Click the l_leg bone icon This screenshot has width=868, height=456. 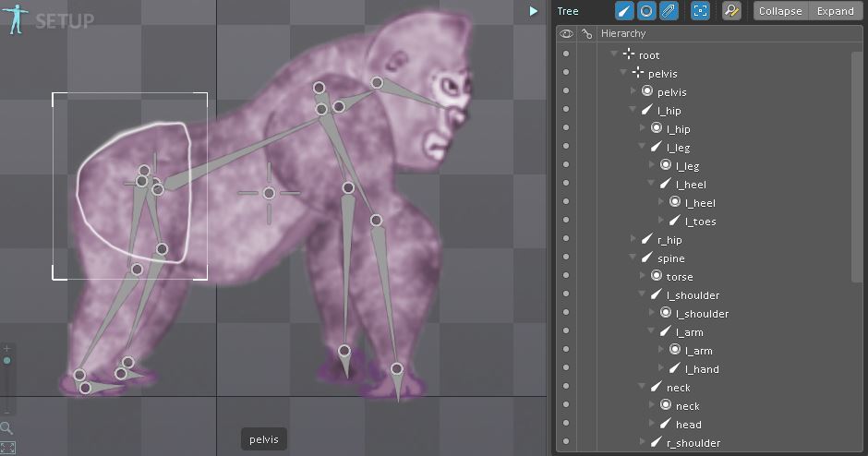656,147
